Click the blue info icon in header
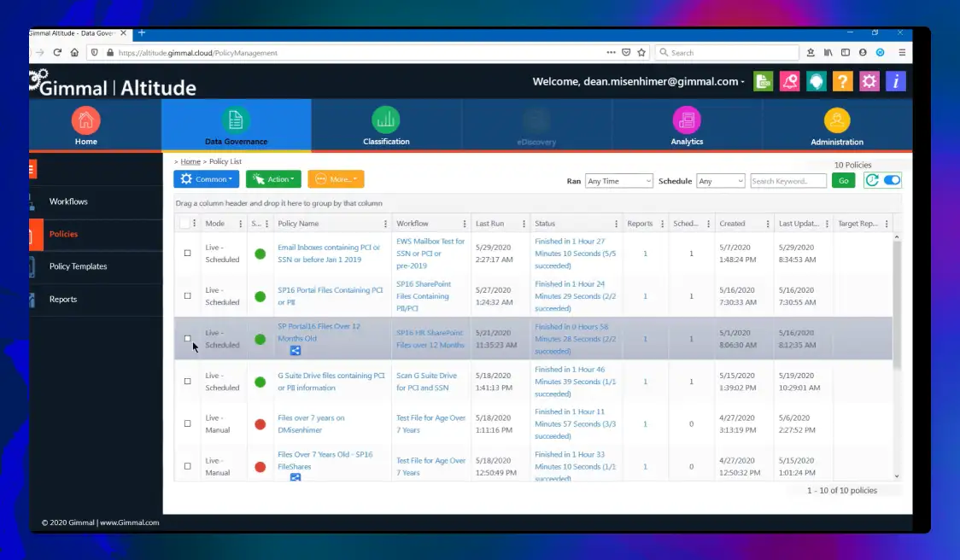 click(896, 81)
